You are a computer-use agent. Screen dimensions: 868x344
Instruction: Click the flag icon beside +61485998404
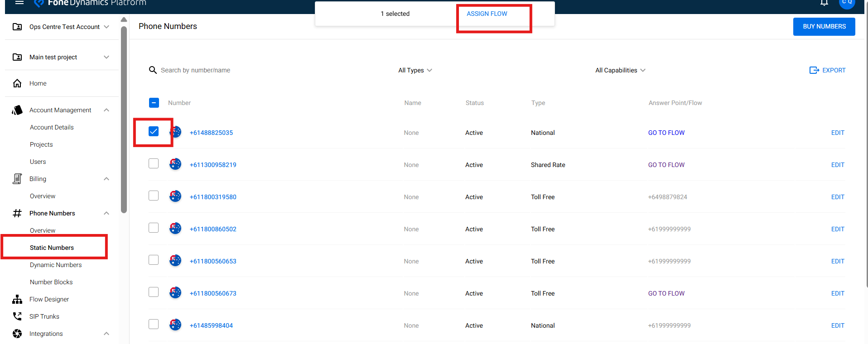(175, 325)
